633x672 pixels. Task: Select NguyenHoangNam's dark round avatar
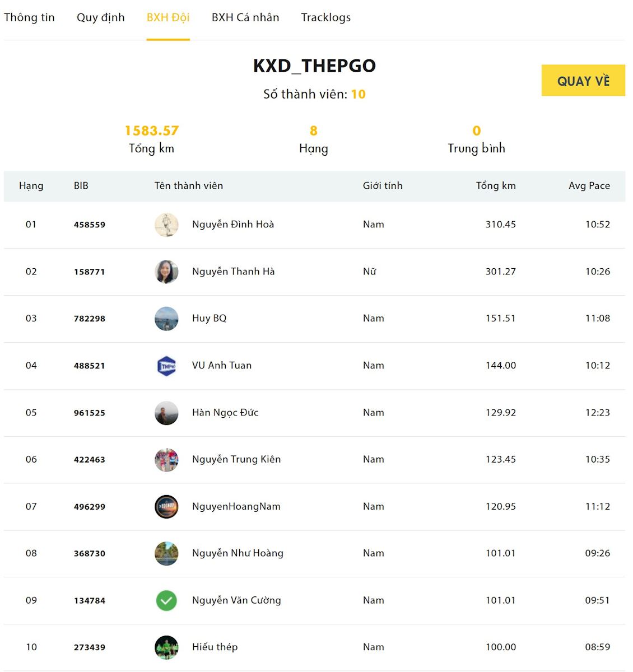click(x=166, y=507)
